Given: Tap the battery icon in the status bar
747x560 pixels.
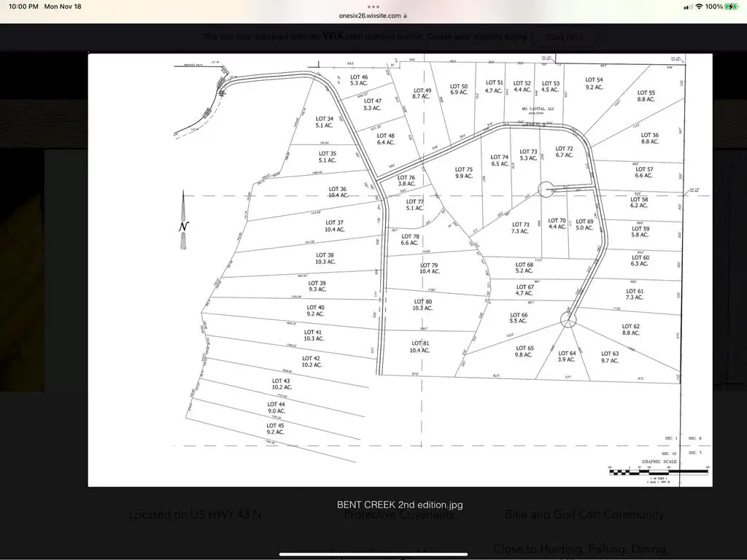Looking at the screenshot, I should coord(732,6).
